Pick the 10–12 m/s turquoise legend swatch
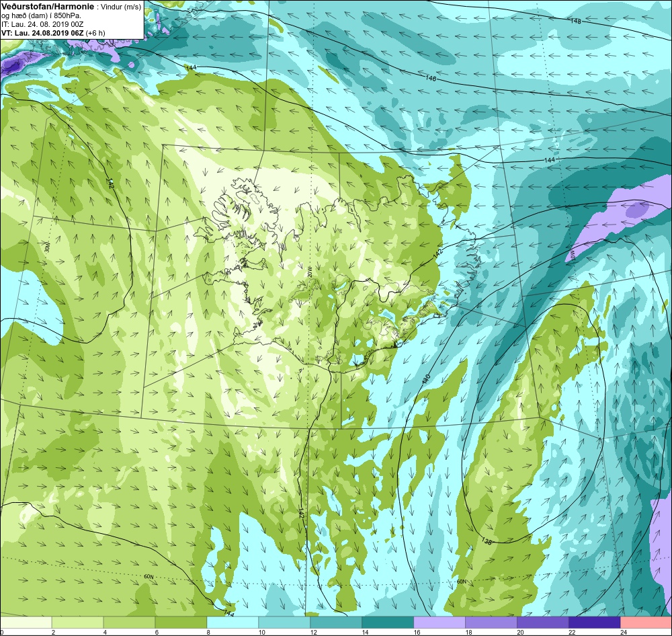The image size is (672, 636). point(284,623)
